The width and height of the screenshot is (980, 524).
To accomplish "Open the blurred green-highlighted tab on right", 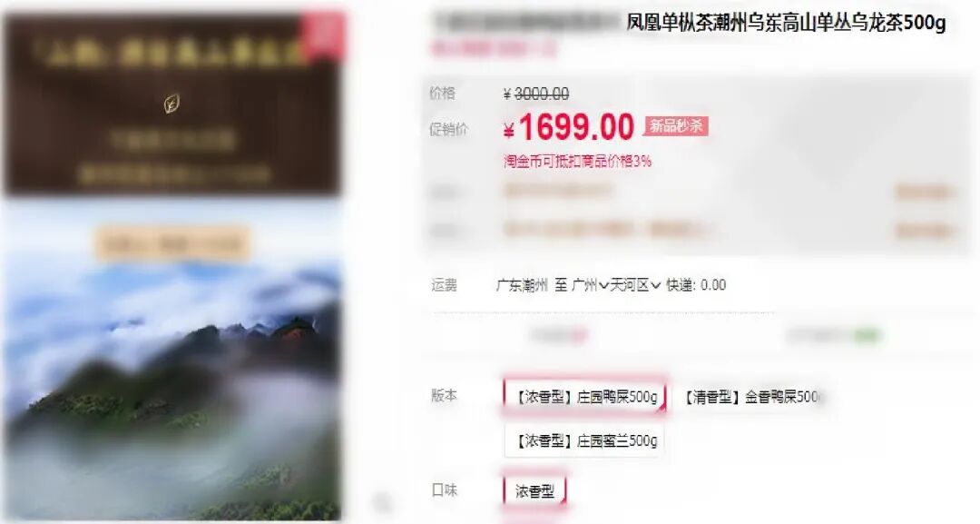I will (833, 336).
